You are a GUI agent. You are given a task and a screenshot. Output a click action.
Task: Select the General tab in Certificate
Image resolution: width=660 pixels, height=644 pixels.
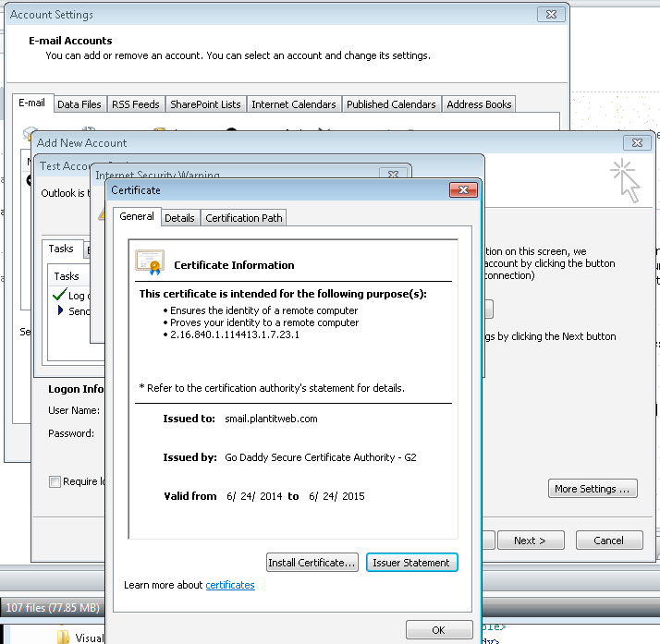[137, 216]
